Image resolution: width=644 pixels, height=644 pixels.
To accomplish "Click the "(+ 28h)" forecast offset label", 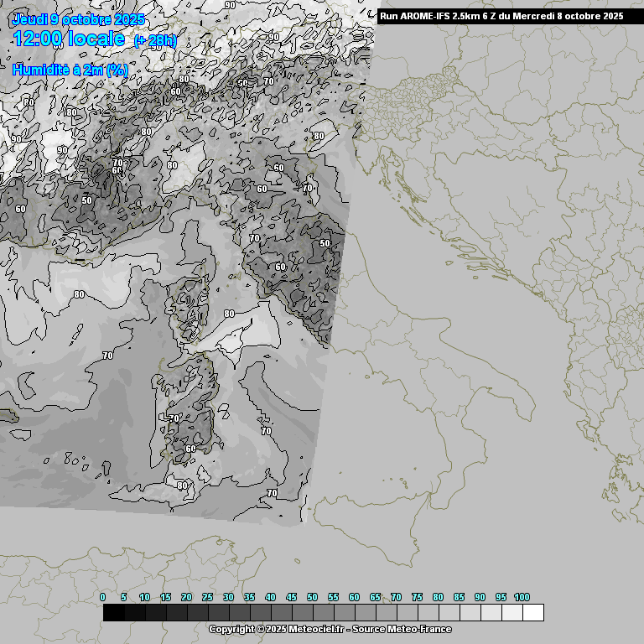I will (x=155, y=41).
